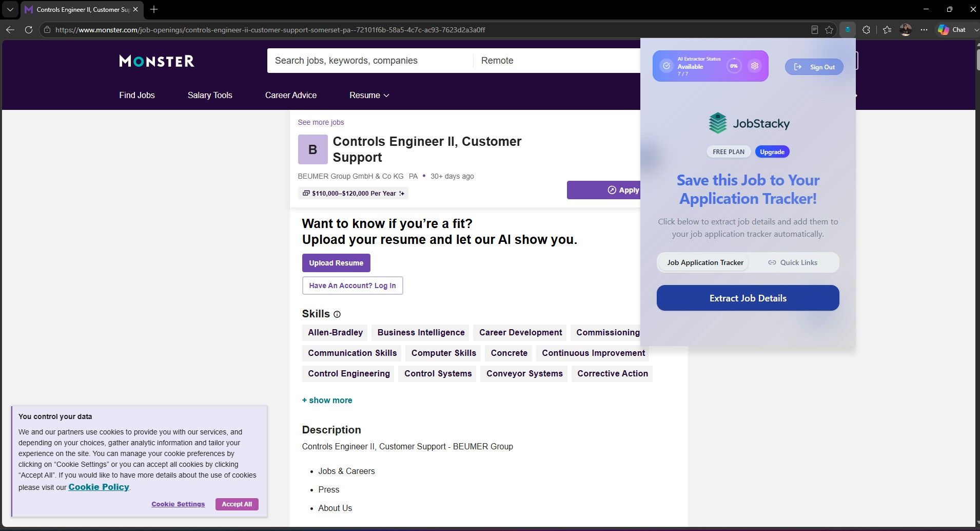This screenshot has width=980, height=531.
Task: Open Cookie Settings
Action: pyautogui.click(x=178, y=504)
